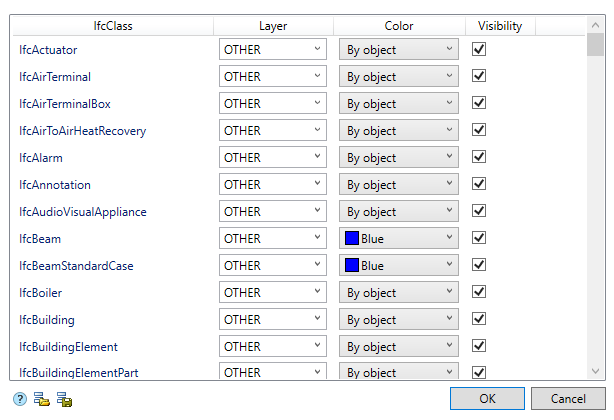The image size is (614, 420).
Task: Select the IfcAirToAirHeatRecovery row label
Action: pos(83,131)
